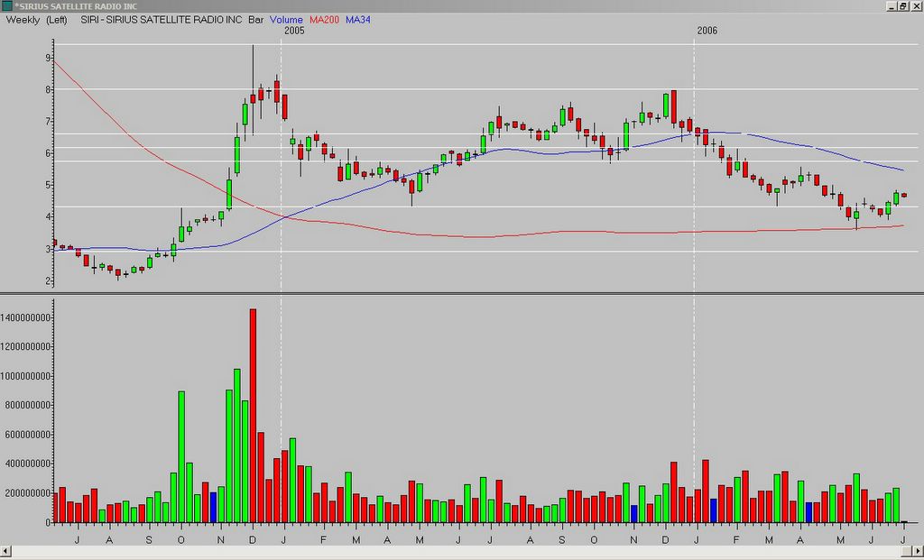Click the "Weekly" timeframe label
The image size is (924, 560).
click(23, 20)
